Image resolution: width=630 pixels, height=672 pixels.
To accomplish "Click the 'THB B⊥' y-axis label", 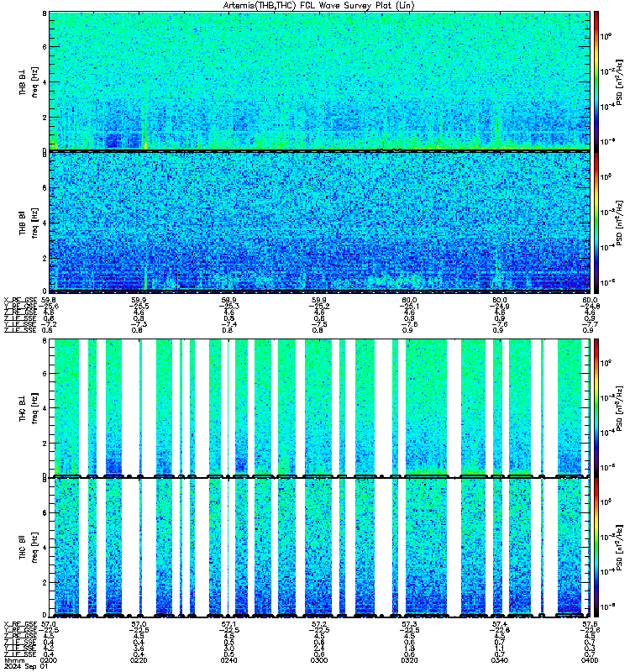I will tap(23, 81).
